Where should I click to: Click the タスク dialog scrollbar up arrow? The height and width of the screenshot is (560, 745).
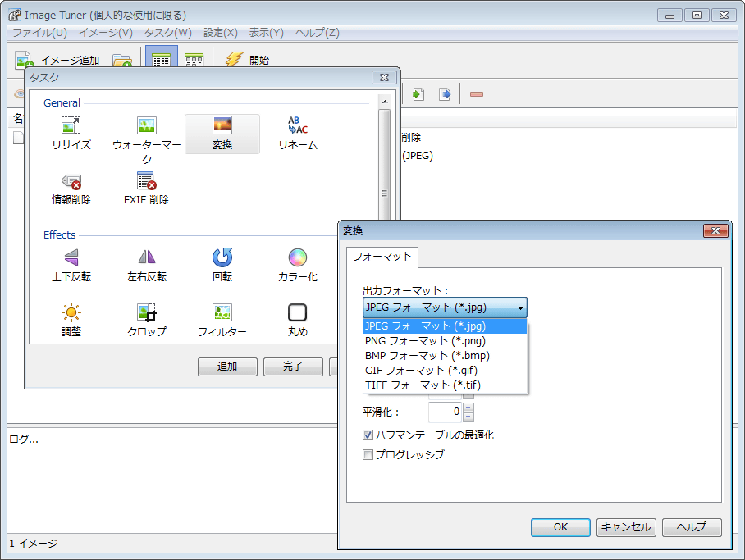[384, 102]
